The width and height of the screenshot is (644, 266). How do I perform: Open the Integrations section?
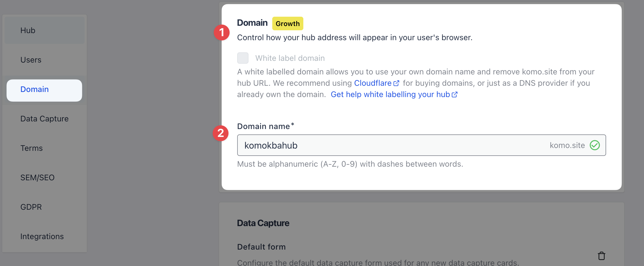(x=42, y=236)
